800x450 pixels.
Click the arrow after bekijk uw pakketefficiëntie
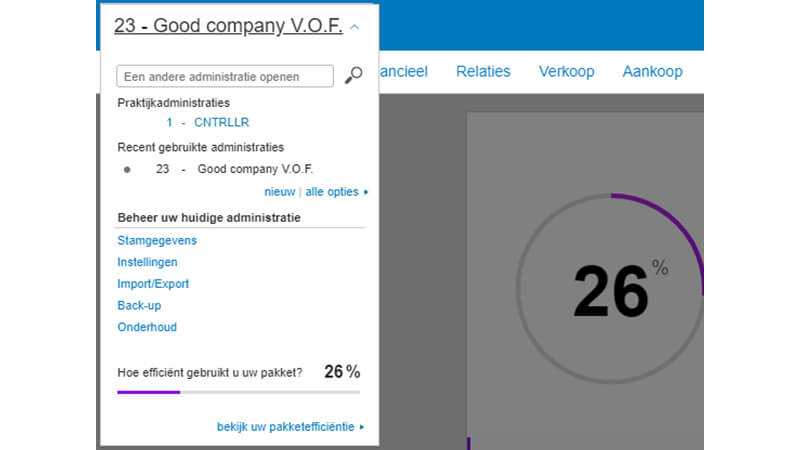coord(362,427)
